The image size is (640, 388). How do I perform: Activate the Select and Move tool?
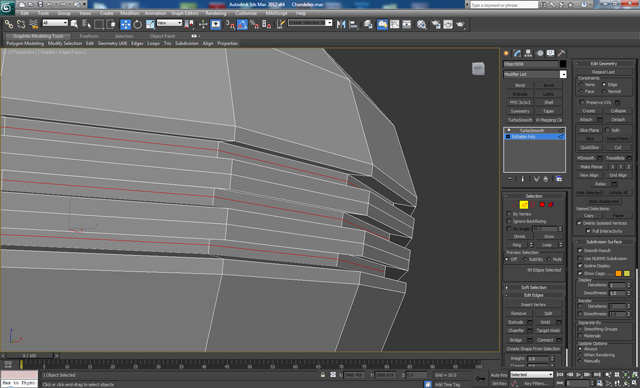click(x=125, y=24)
